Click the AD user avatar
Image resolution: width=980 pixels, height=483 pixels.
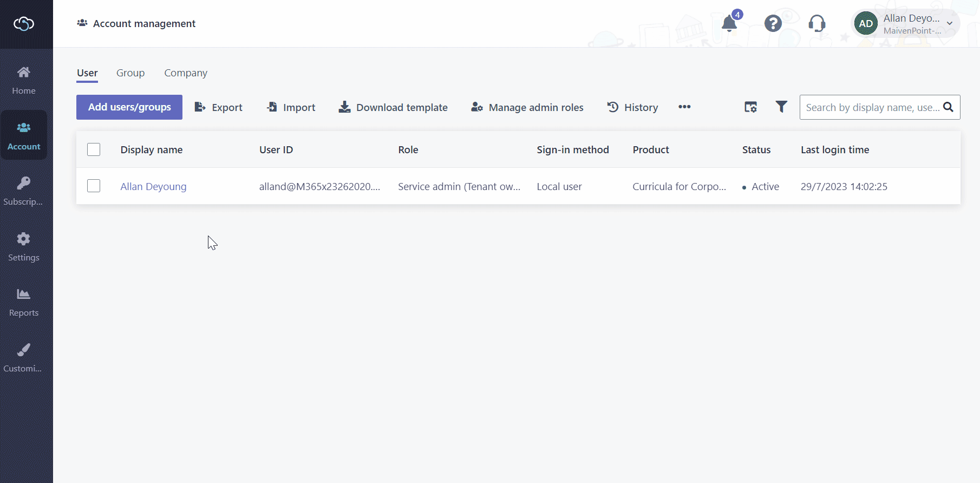866,23
